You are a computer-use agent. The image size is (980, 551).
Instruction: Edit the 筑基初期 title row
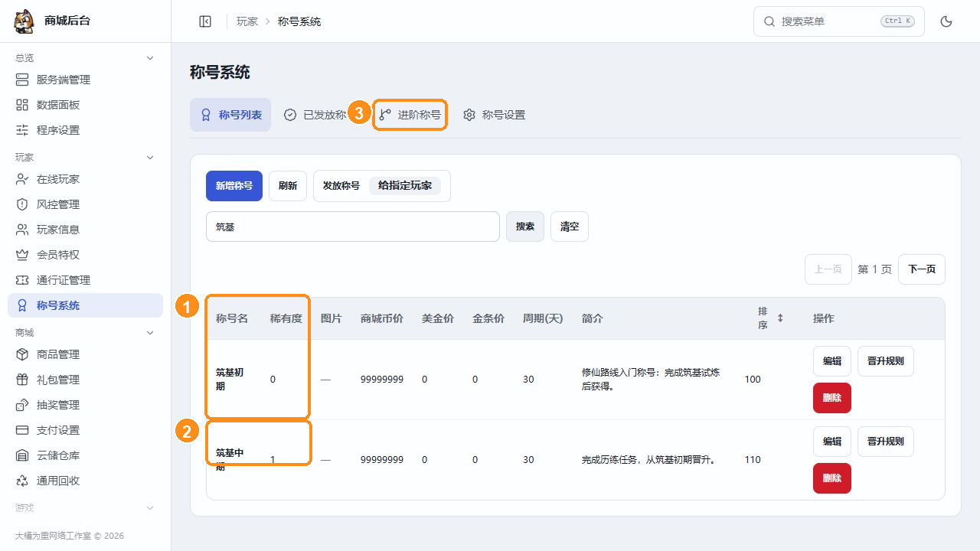pyautogui.click(x=832, y=361)
